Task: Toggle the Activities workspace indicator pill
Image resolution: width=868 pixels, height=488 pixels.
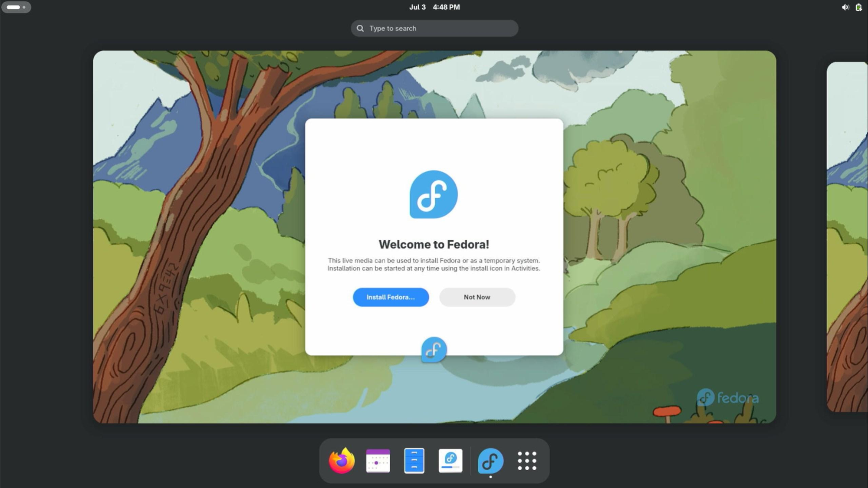Action: coord(16,7)
